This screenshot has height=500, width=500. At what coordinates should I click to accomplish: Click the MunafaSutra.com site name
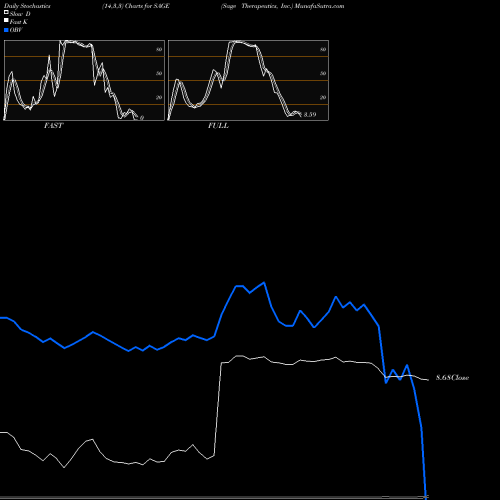click(x=319, y=6)
